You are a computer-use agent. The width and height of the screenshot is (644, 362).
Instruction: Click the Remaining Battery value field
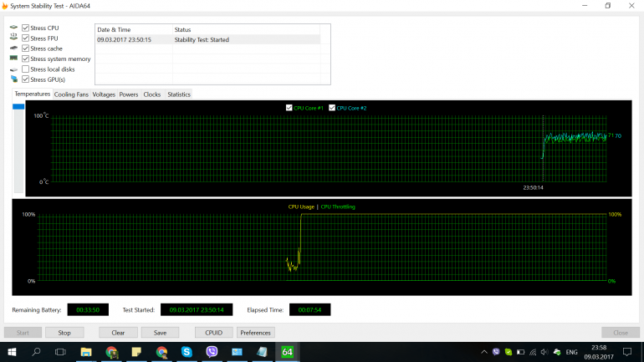pyautogui.click(x=88, y=310)
